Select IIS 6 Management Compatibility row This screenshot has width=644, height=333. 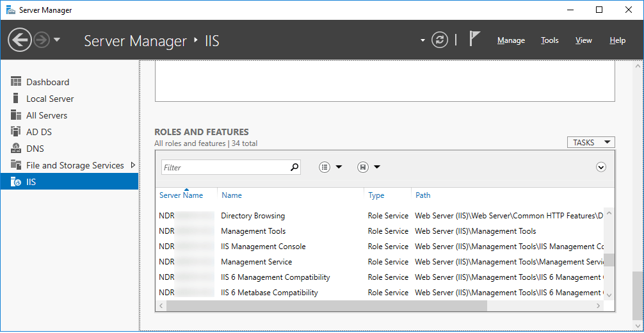click(380, 277)
